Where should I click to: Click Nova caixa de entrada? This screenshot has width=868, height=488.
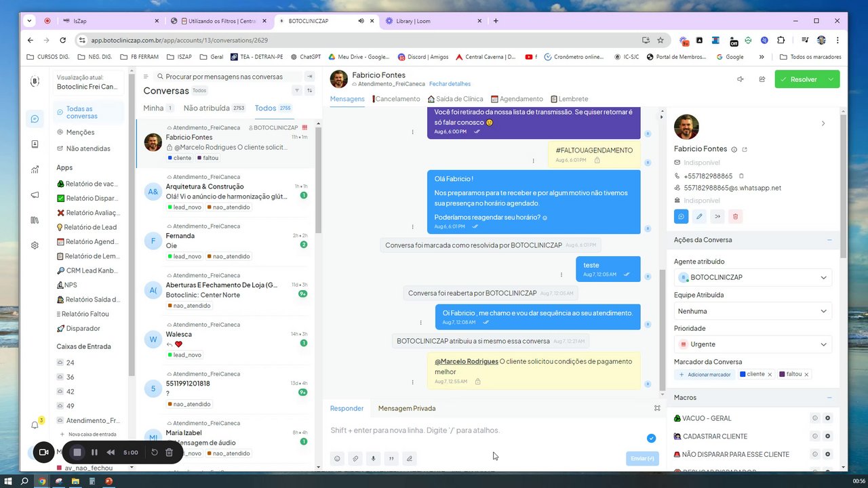click(x=88, y=434)
